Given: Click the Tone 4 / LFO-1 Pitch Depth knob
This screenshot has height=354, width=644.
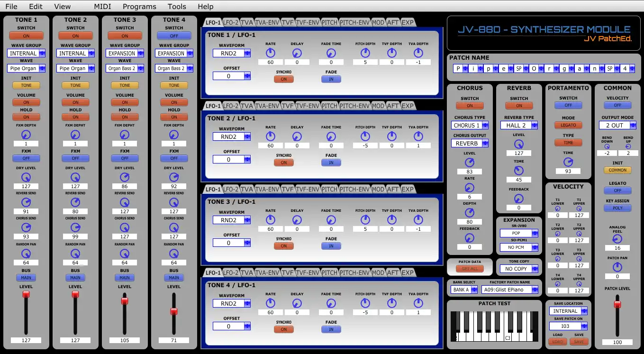Looking at the screenshot, I should 365,303.
